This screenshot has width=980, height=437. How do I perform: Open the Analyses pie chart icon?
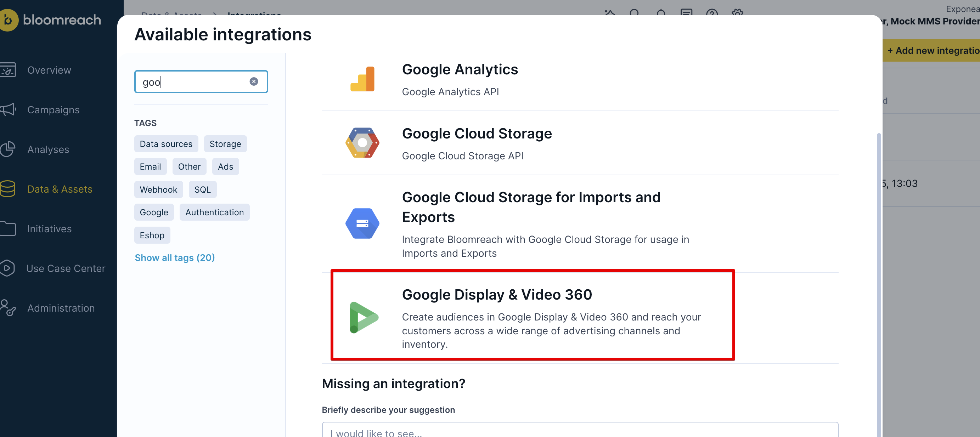click(x=7, y=149)
